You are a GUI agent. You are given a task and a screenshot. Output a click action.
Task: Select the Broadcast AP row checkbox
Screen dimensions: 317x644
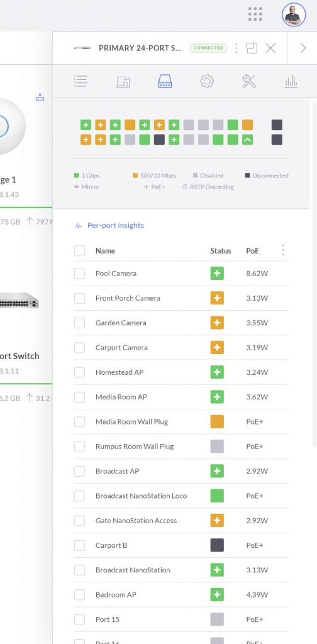pos(80,471)
